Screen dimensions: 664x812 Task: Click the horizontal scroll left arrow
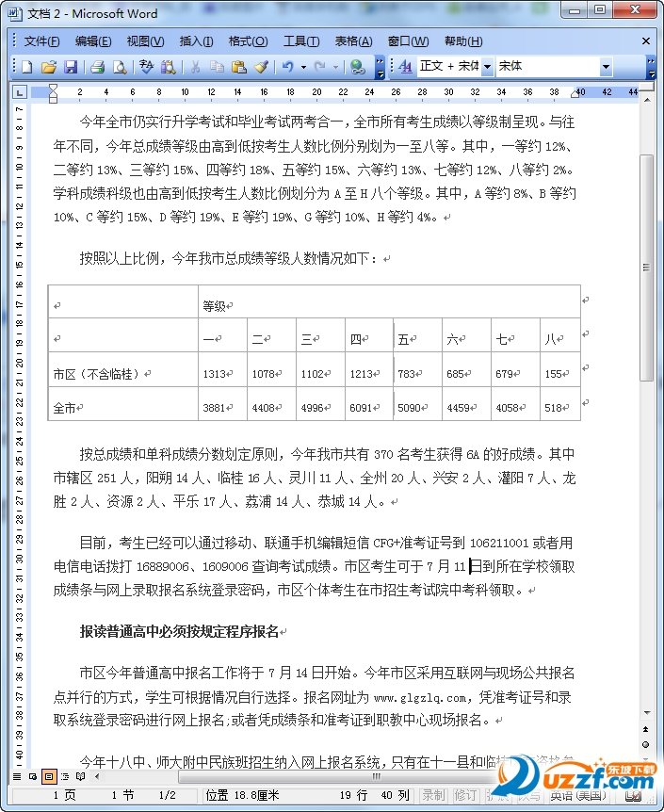pos(97,776)
